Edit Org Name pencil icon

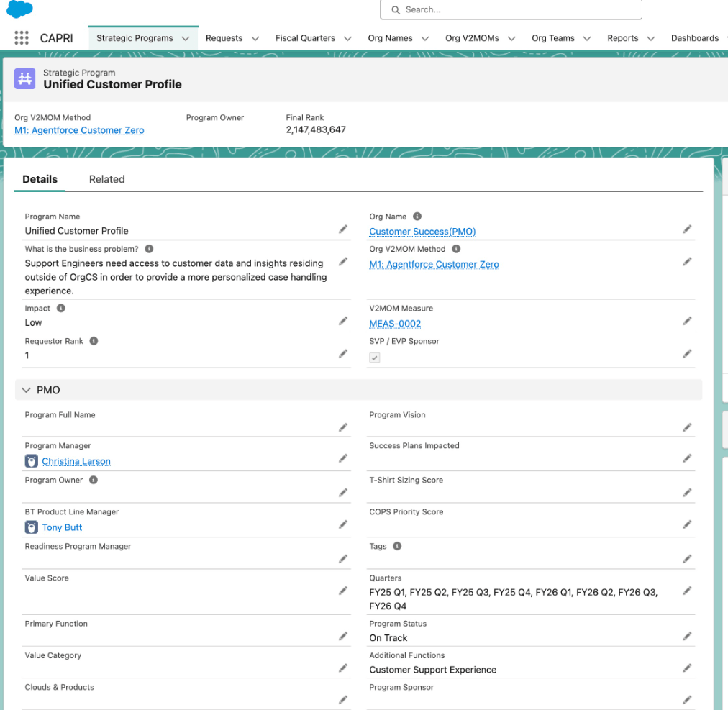pyautogui.click(x=687, y=229)
